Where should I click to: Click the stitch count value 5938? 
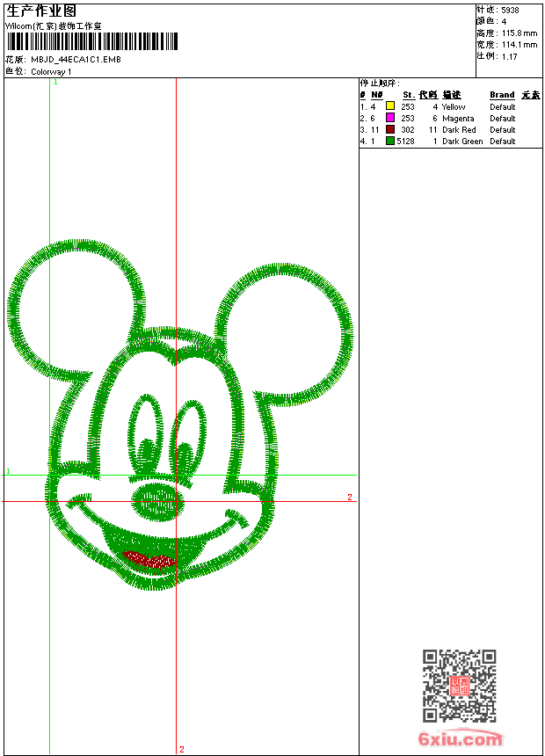510,11
